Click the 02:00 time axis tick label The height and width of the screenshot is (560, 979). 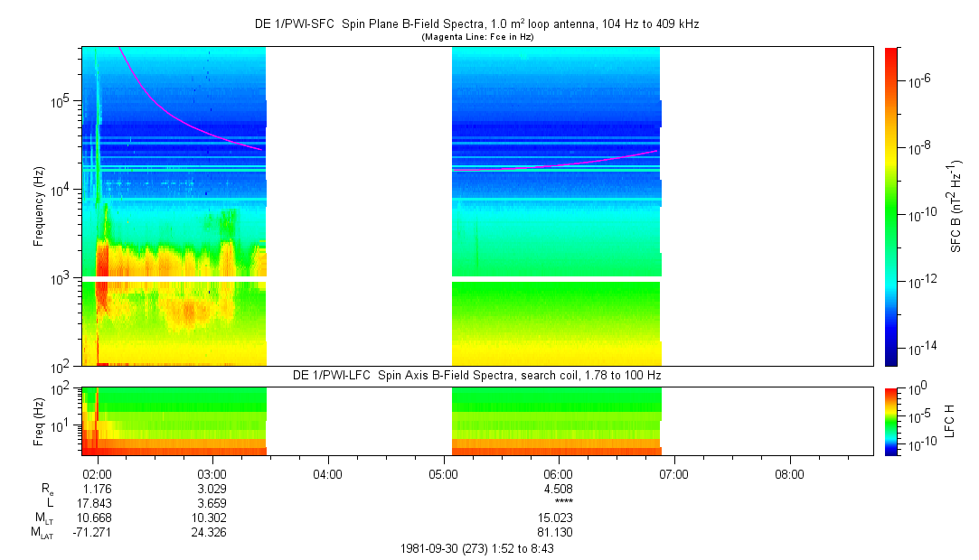pos(97,474)
